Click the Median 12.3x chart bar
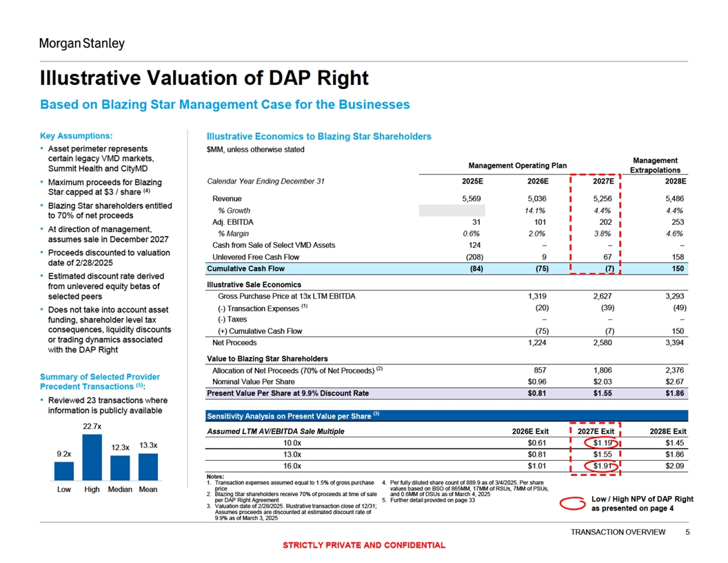Screen dimensions: 728x563 tap(120, 467)
